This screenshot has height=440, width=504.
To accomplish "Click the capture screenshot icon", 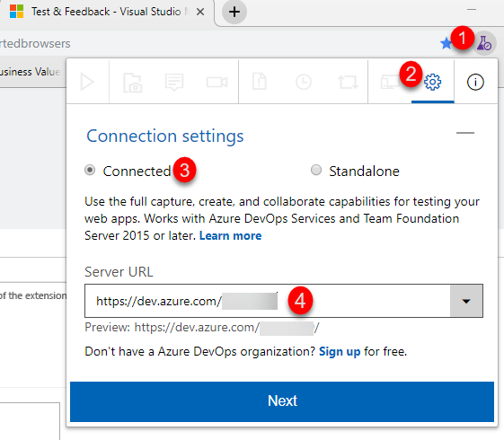I will click(132, 83).
